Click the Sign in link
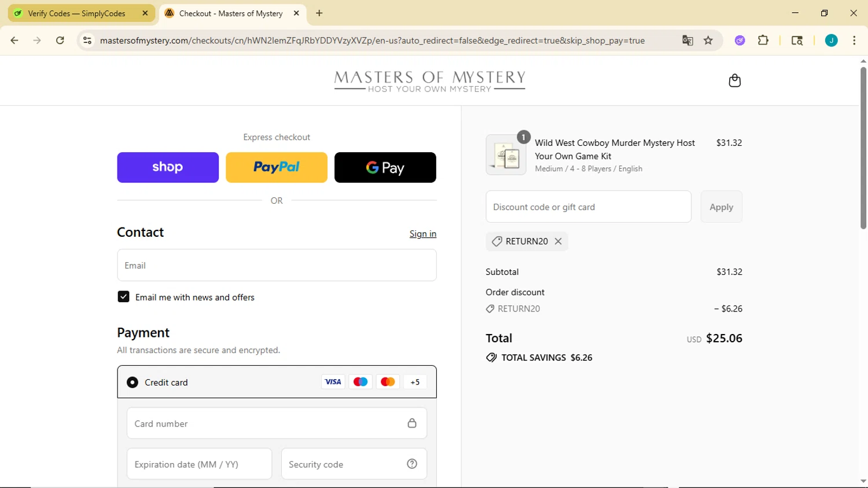The height and width of the screenshot is (488, 868). coord(423,234)
